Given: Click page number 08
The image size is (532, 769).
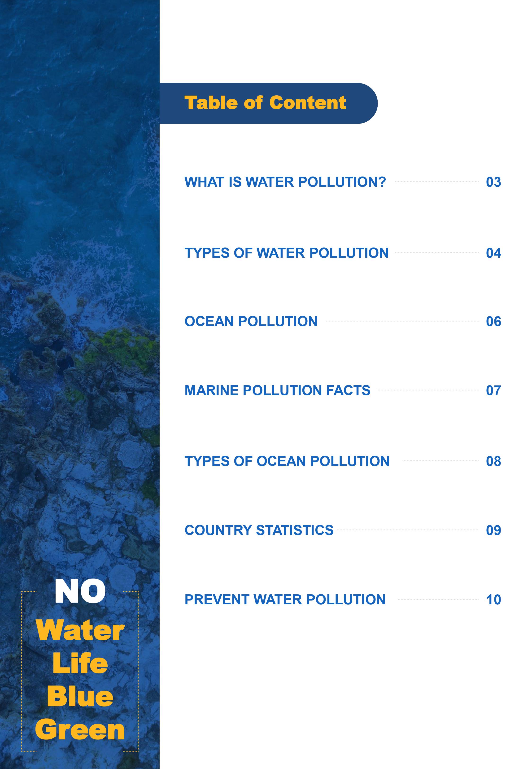Looking at the screenshot, I should tap(493, 462).
